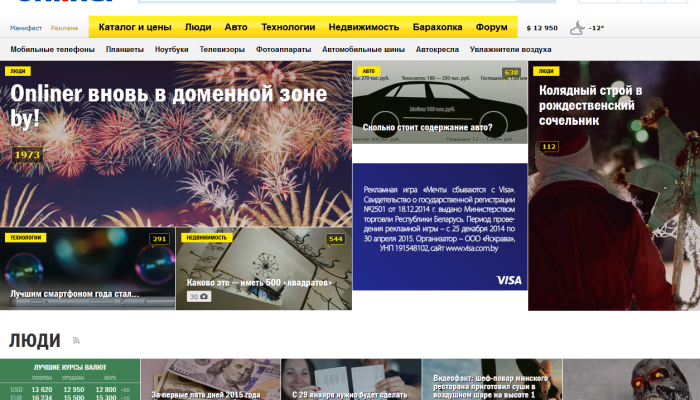Select USD sale rate 12 950
The height and width of the screenshot is (400, 700).
(74, 390)
